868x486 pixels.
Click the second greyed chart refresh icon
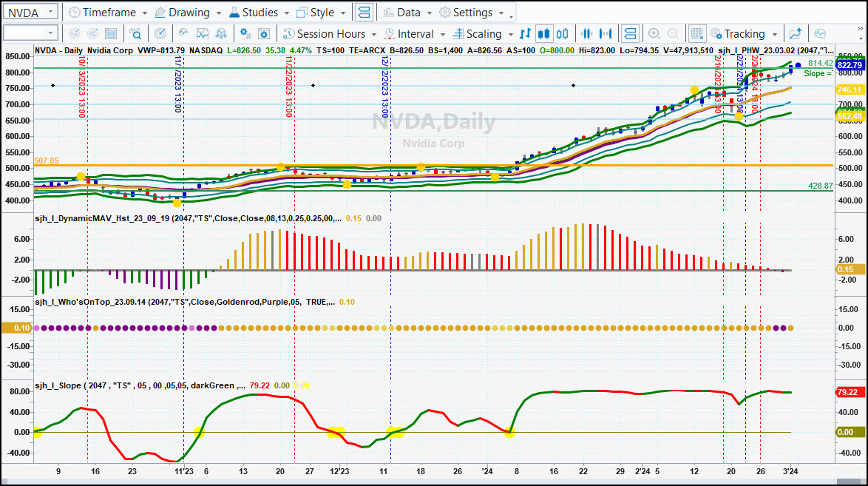[x=92, y=34]
